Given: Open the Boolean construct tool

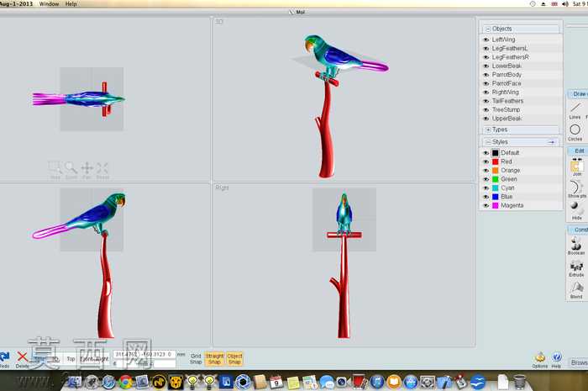Looking at the screenshot, I should (576, 244).
